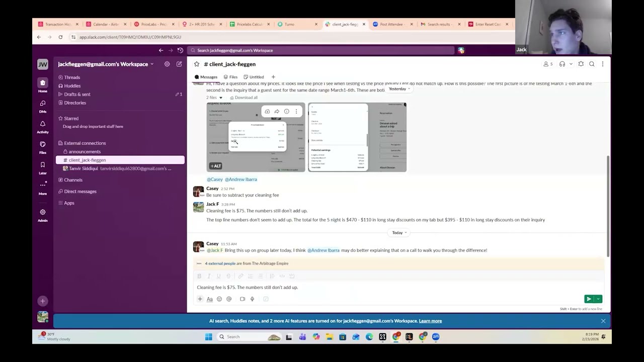The height and width of the screenshot is (362, 644).
Task: View channel members count icon
Action: tap(548, 64)
